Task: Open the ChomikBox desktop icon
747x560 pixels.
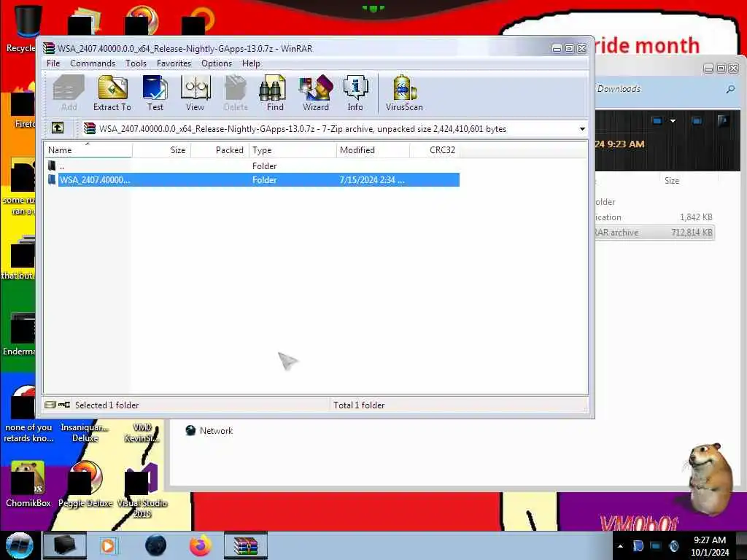Action: tap(28, 484)
